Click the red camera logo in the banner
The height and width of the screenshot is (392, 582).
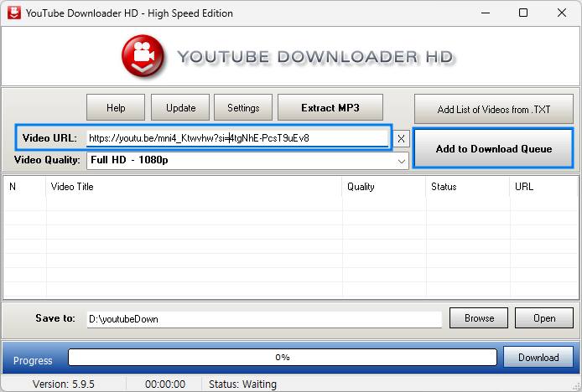[x=143, y=56]
